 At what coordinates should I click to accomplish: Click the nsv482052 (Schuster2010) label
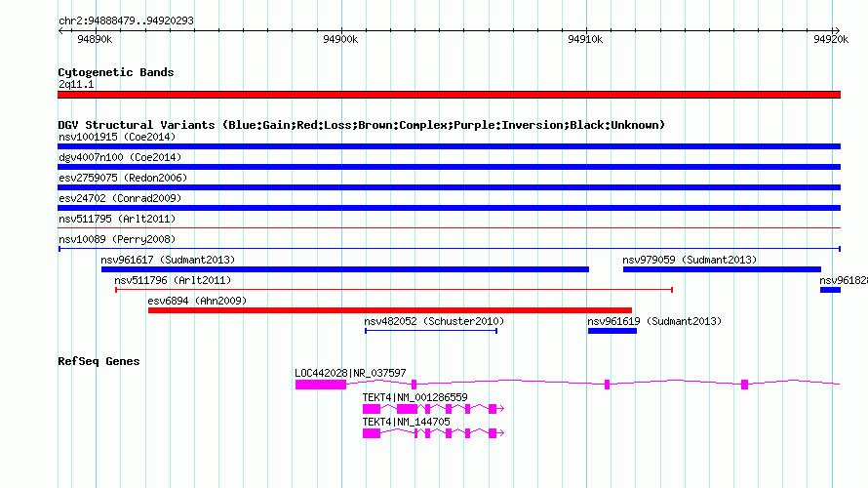[x=434, y=321]
